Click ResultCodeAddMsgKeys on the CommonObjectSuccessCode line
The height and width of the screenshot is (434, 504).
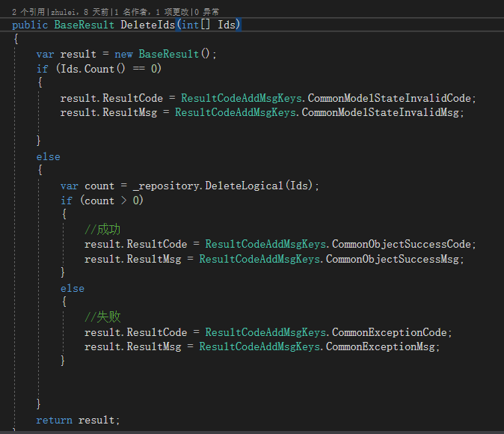(x=265, y=244)
